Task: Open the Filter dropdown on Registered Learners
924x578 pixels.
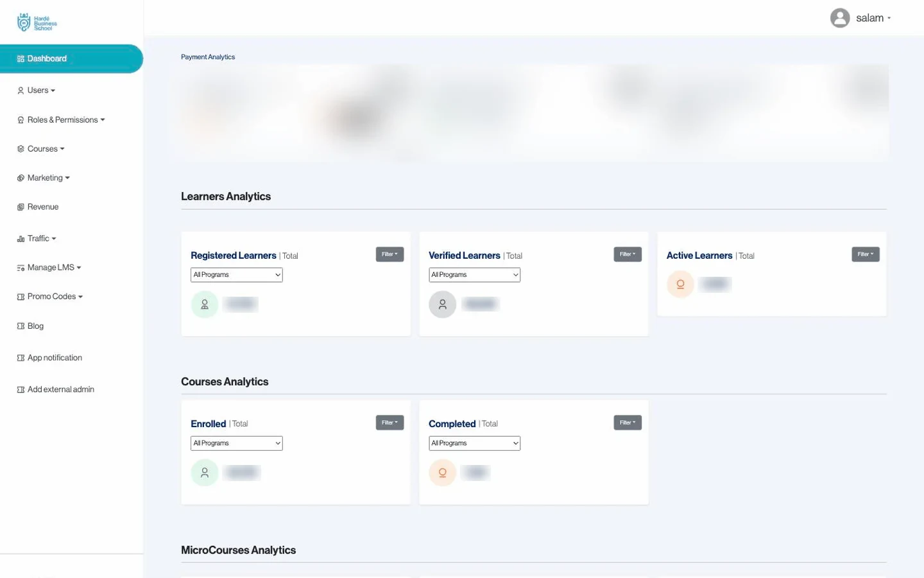Action: pos(389,254)
